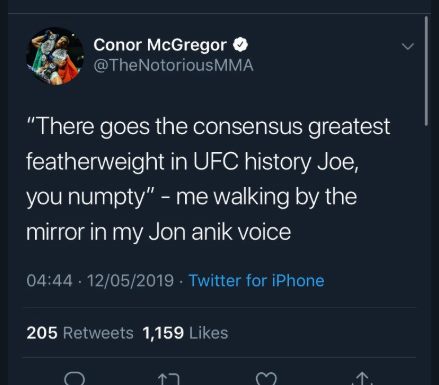Click the word 'Likes' label
Image resolution: width=439 pixels, height=385 pixels.
click(x=209, y=333)
